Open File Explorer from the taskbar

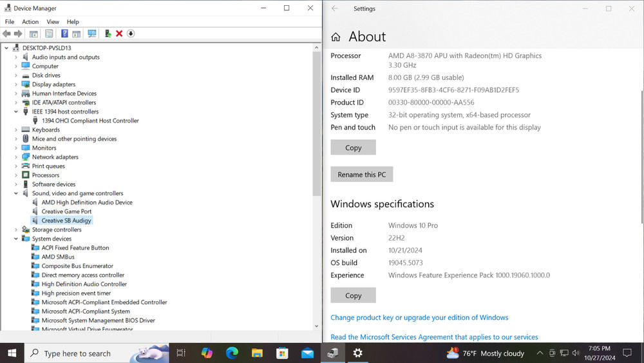257,353
